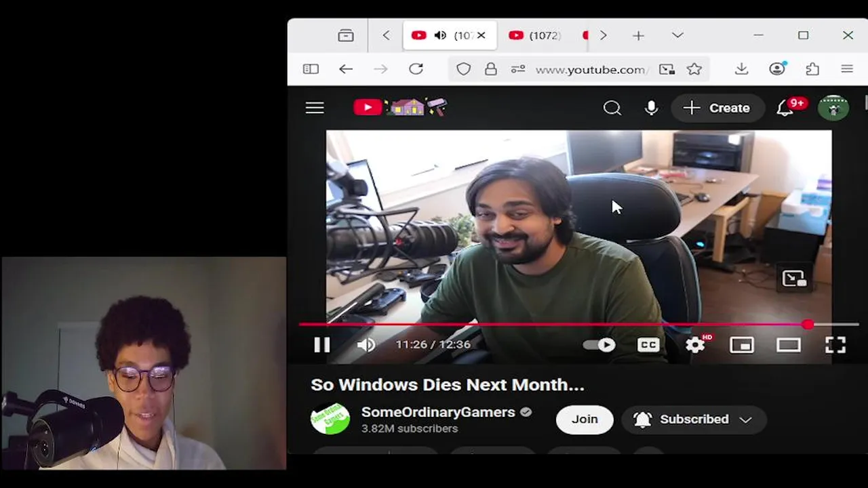Click the '3.82M subscribers' text
Viewport: 868px width, 488px height.
pyautogui.click(x=410, y=429)
